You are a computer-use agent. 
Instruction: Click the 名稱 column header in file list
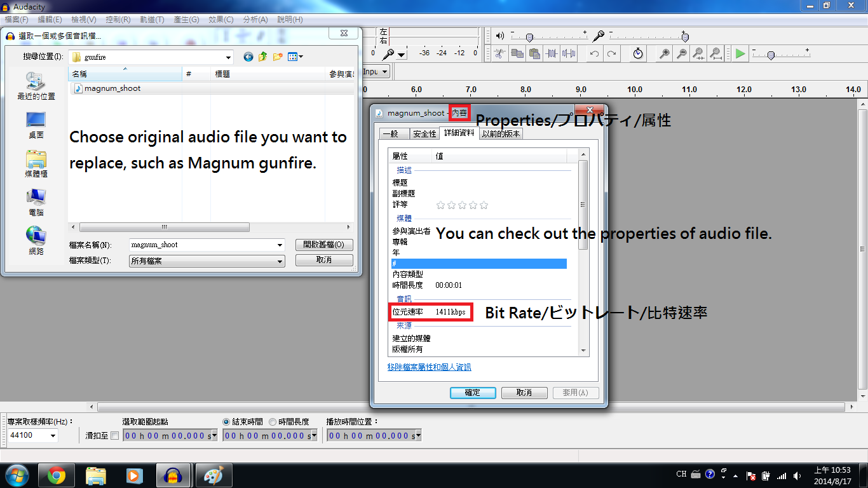(125, 74)
